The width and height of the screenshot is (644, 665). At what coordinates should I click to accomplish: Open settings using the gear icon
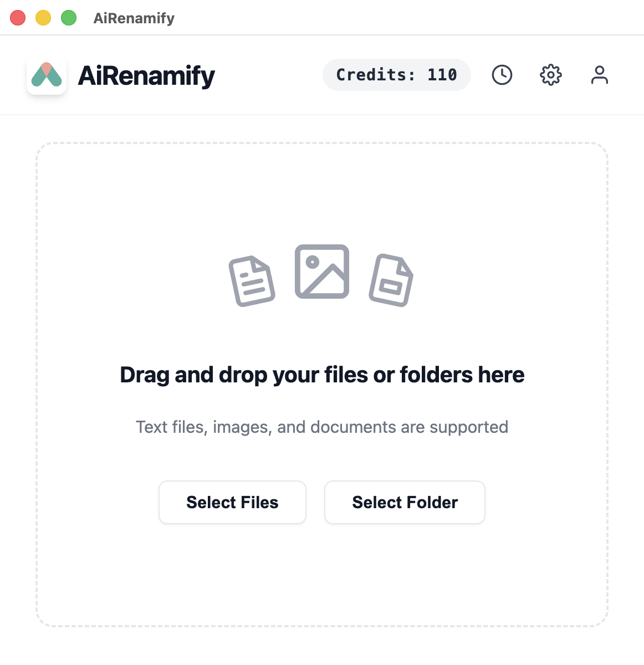tap(550, 75)
